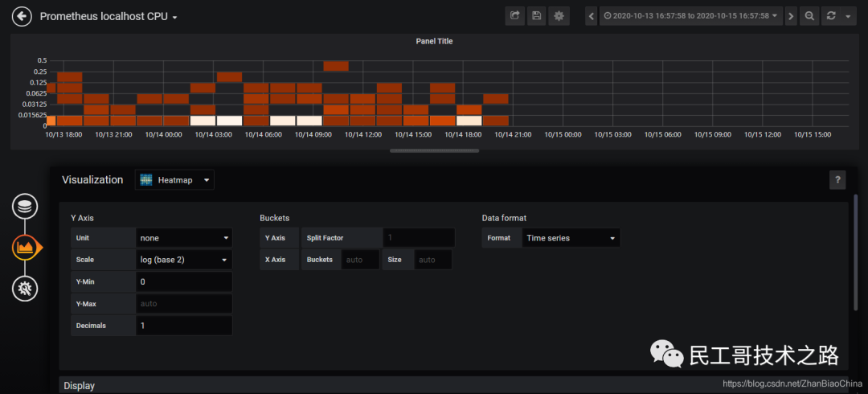Click the Buckets section heading
This screenshot has width=868, height=394.
[x=275, y=219]
